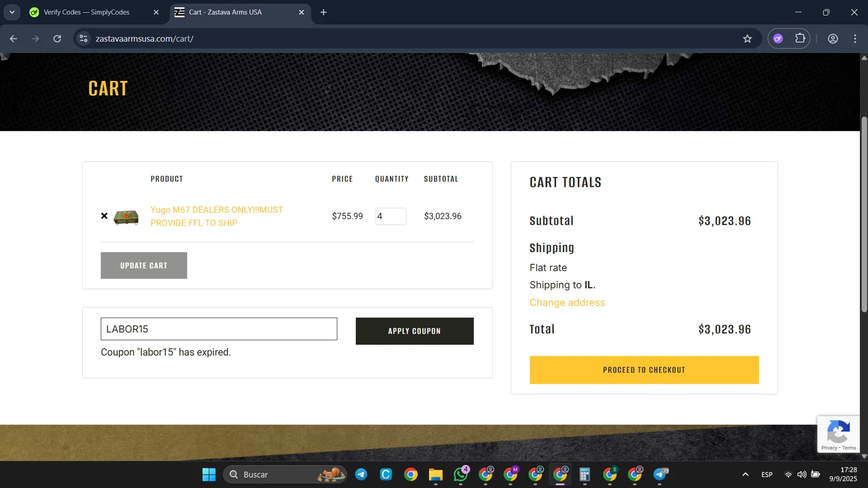Click the expired coupon message text
Viewport: 868px width, 488px height.
coord(165,352)
